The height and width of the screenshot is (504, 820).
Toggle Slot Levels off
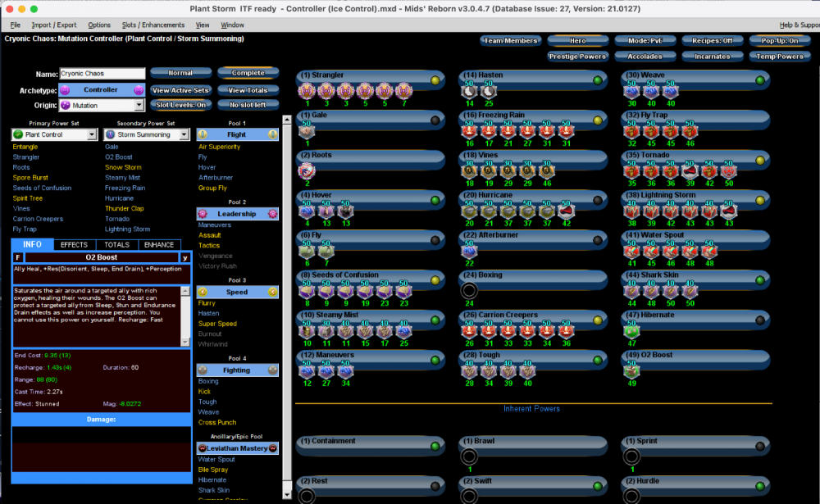180,105
